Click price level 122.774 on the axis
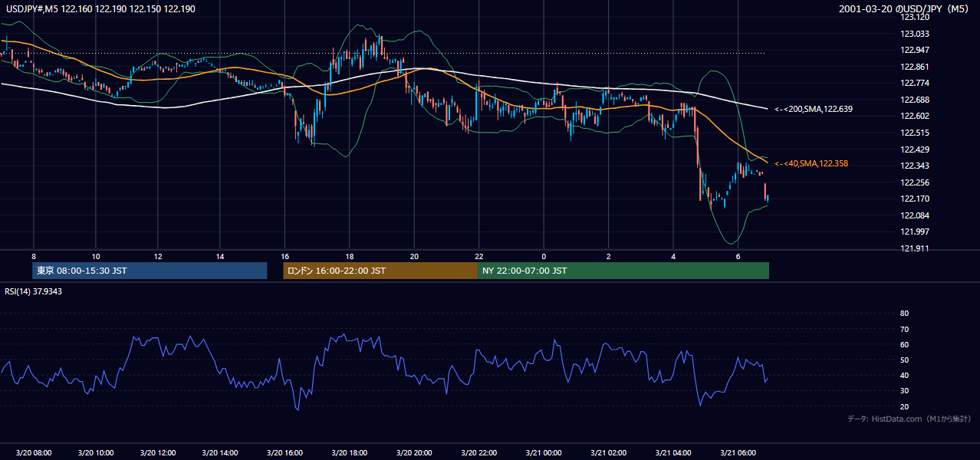Viewport: 980px width, 460px height. [x=915, y=83]
